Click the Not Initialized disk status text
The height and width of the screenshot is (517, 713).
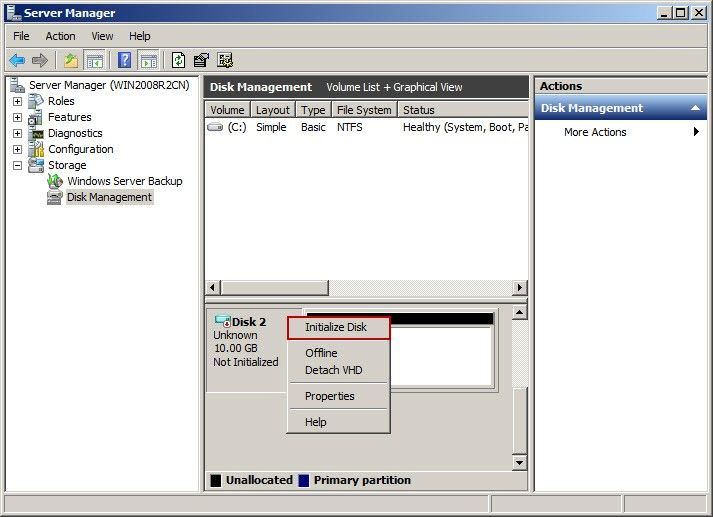point(246,362)
